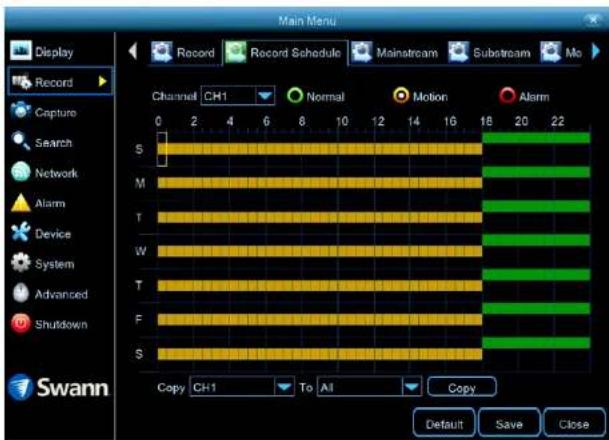Click the Display monitor icon in sidebar

tap(21, 50)
